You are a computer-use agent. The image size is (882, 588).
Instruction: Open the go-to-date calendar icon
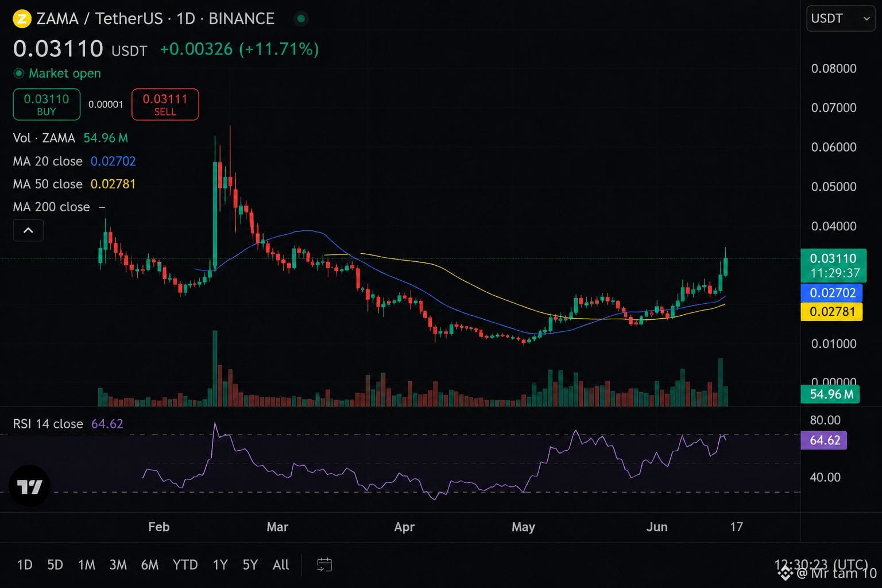click(x=324, y=565)
